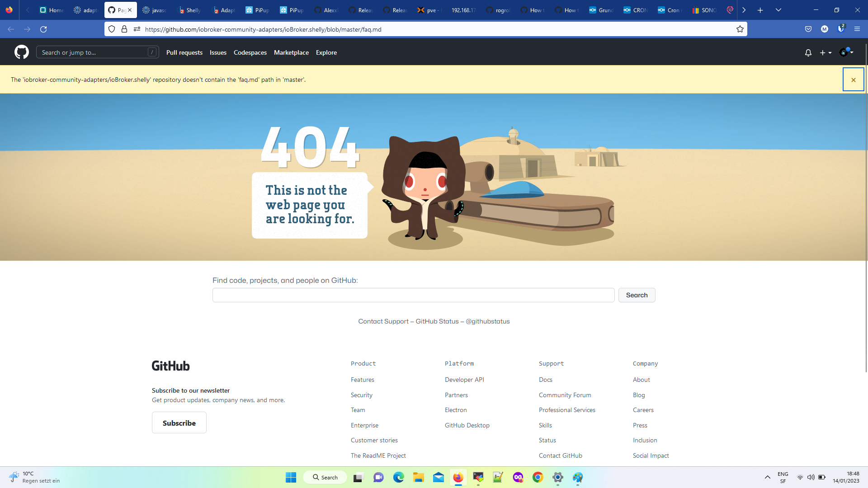Image resolution: width=868 pixels, height=488 pixels.
Task: Switch to the SONO tab
Action: tap(704, 10)
